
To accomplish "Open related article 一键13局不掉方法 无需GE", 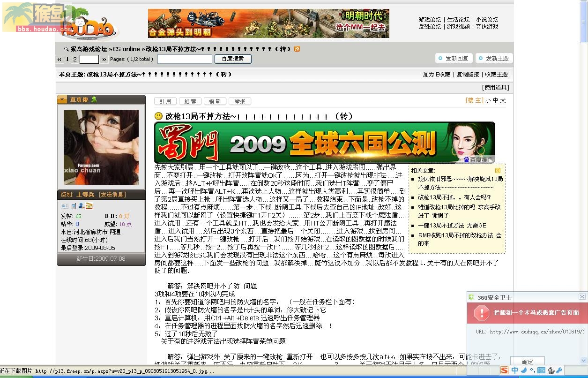I will coord(452,226).
